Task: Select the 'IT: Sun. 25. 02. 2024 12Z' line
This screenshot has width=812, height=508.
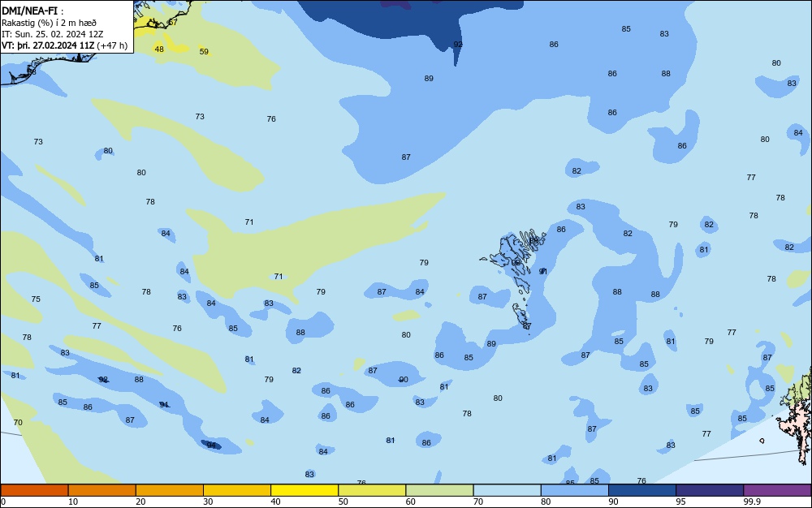Action: pyautogui.click(x=52, y=34)
